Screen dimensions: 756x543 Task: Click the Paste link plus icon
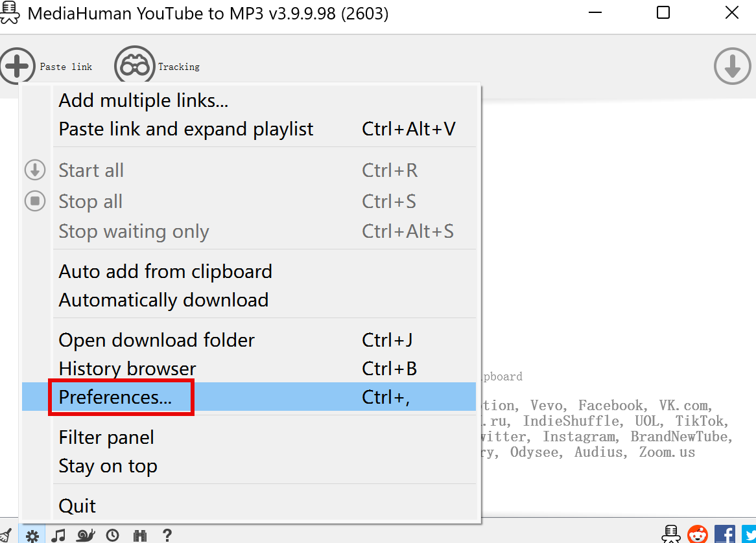tap(17, 65)
